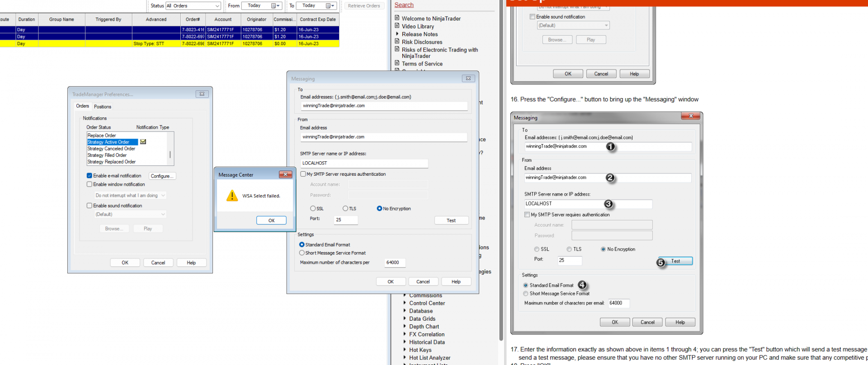
Task: Select the SSL option in live Messaging dialog
Action: coord(313,209)
